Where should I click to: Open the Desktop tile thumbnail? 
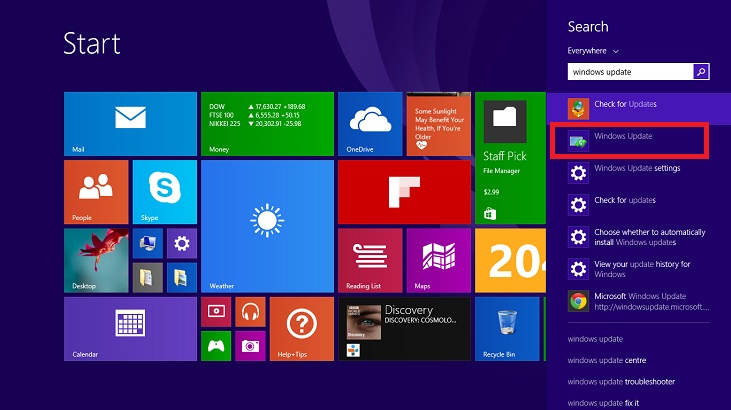(97, 260)
